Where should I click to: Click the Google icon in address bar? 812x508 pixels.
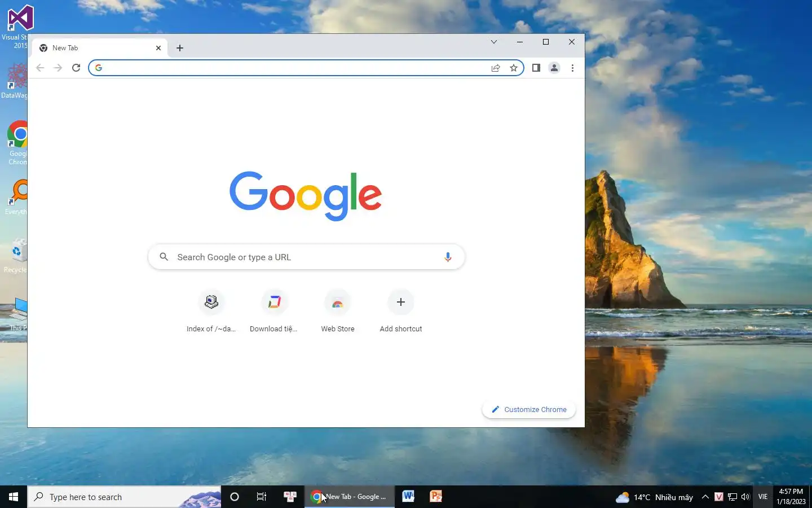99,68
